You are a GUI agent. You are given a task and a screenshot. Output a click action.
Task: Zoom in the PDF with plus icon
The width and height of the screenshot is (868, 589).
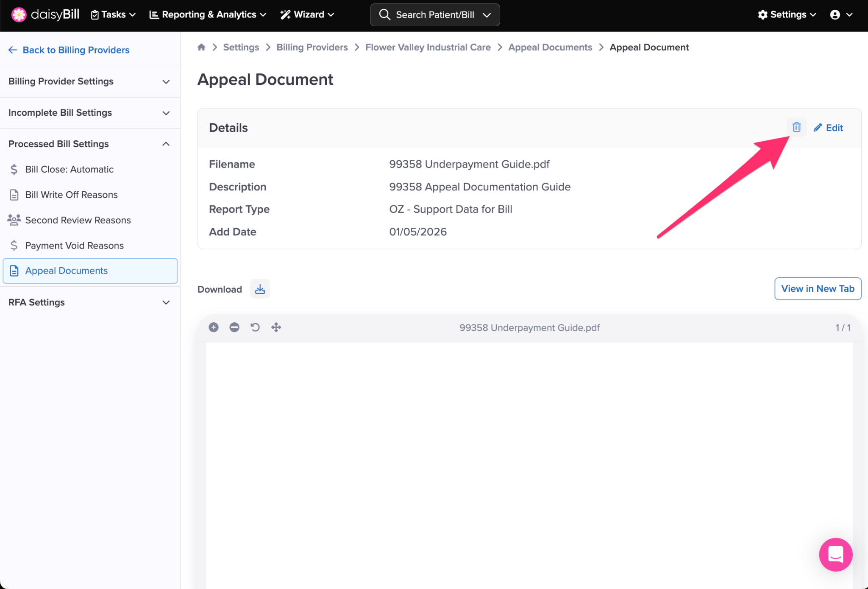point(214,327)
